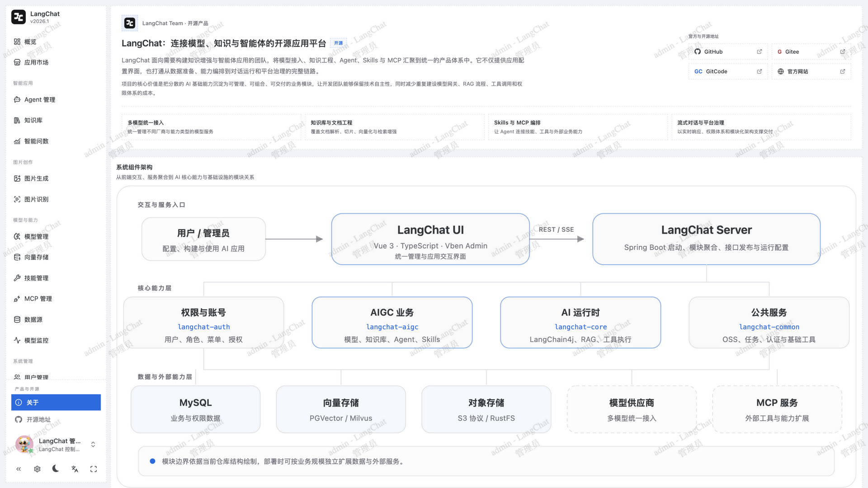Click the 智能问数 chart icon
This screenshot has width=868, height=488.
pos(17,141)
